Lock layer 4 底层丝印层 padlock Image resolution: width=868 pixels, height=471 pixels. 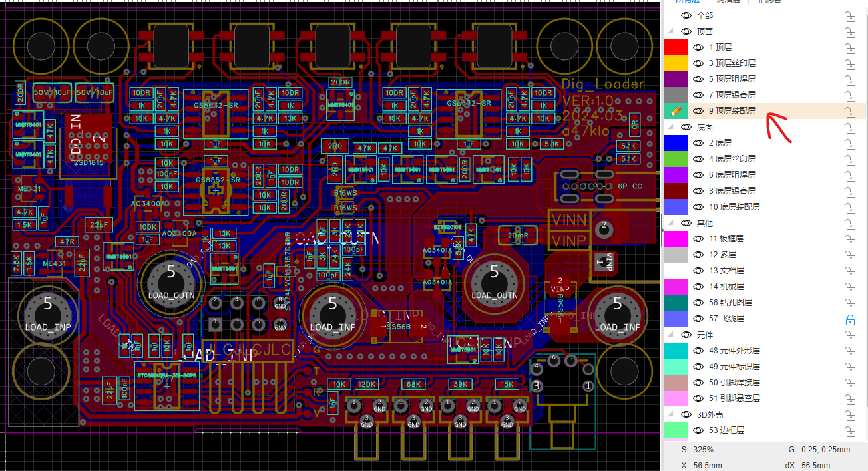click(849, 160)
